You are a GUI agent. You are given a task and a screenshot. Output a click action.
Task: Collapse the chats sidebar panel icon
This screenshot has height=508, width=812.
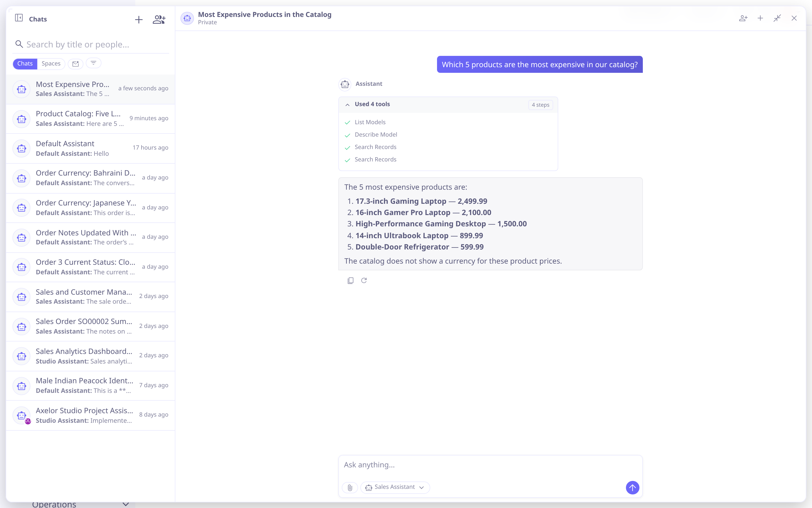tap(19, 18)
